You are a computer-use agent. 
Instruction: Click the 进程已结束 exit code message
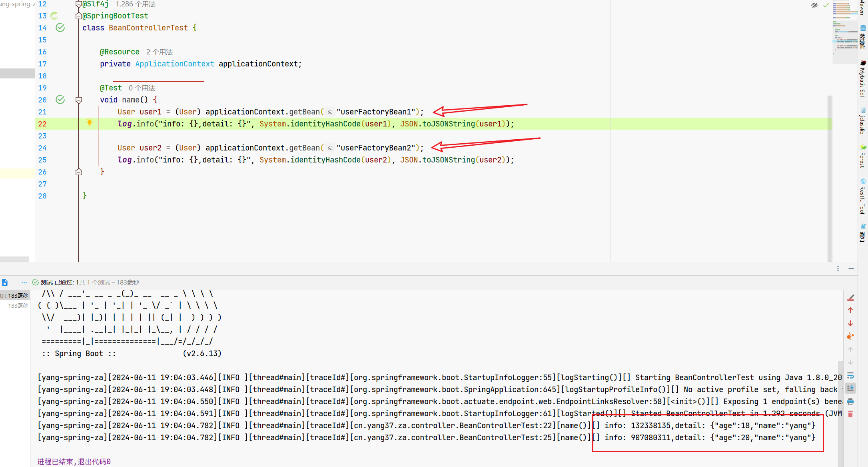[74, 461]
